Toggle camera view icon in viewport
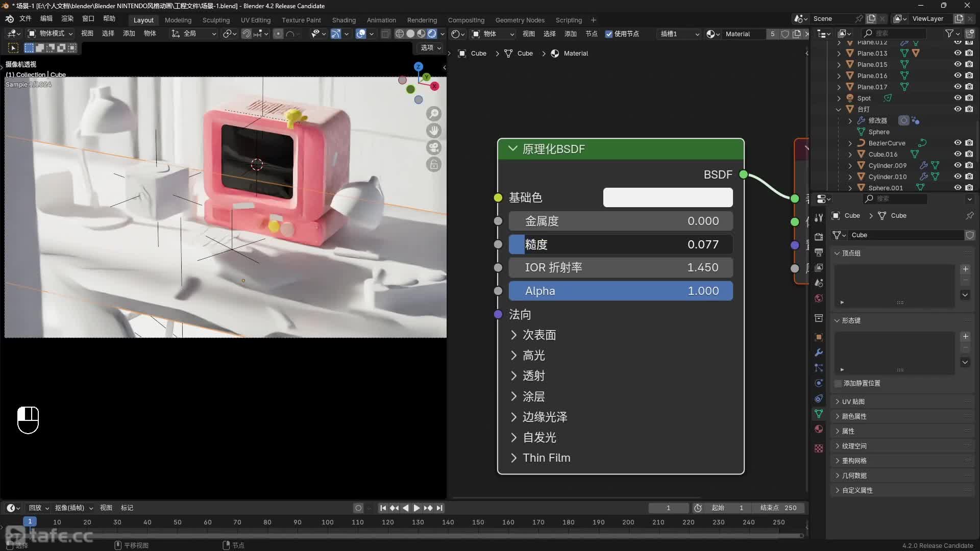 point(434,147)
